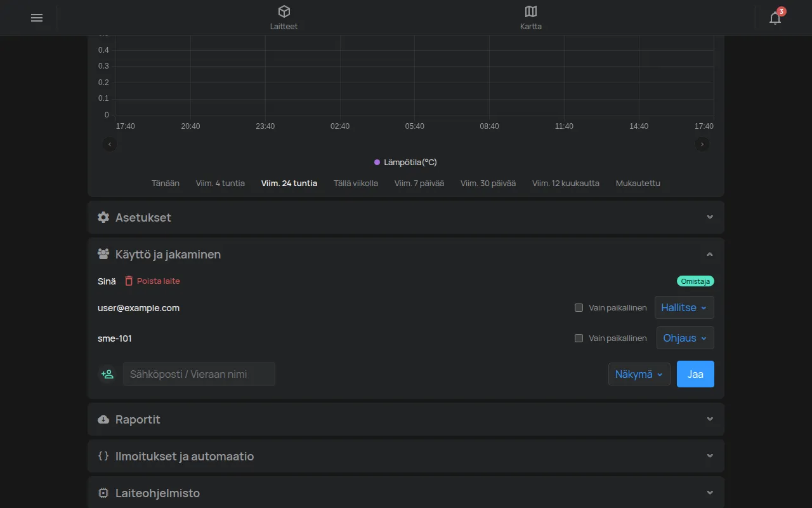The height and width of the screenshot is (508, 812).
Task: Select Tällä viikolla range
Action: pos(356,184)
